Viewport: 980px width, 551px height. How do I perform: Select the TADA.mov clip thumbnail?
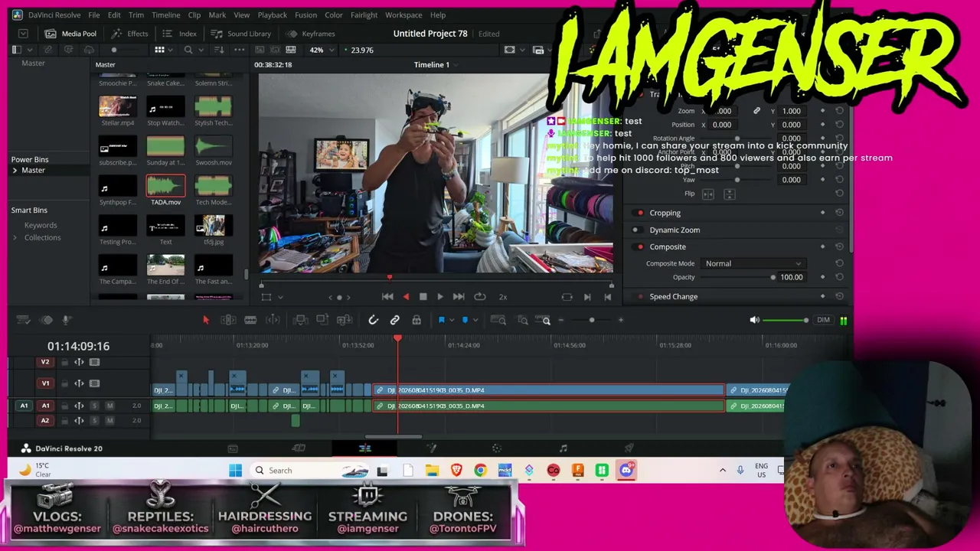pyautogui.click(x=165, y=186)
